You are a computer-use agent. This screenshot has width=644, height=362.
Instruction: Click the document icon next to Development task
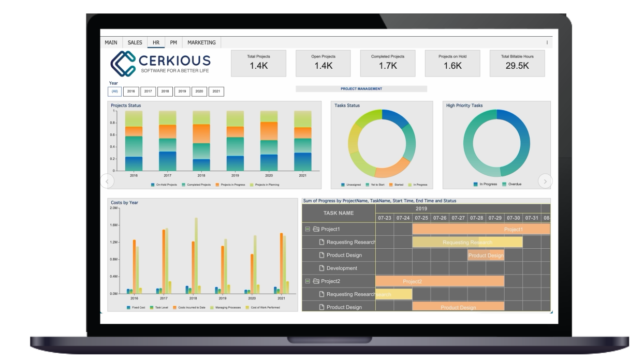click(x=321, y=268)
